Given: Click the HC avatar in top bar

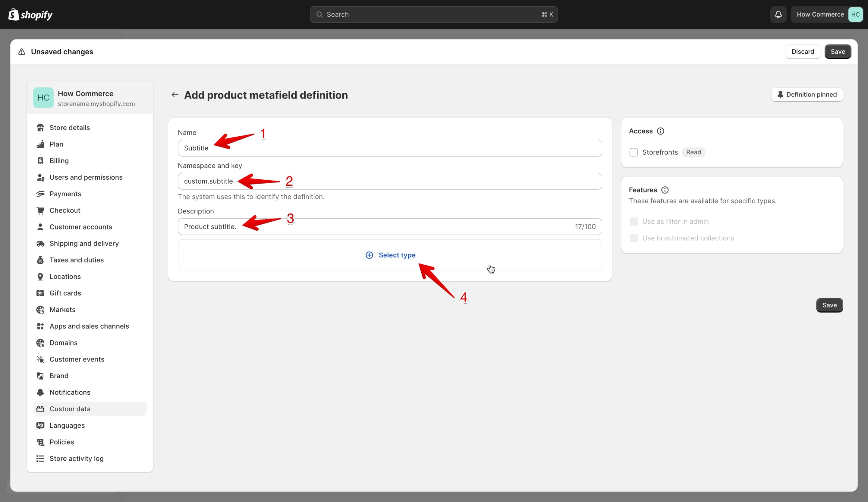Looking at the screenshot, I should pyautogui.click(x=855, y=14).
